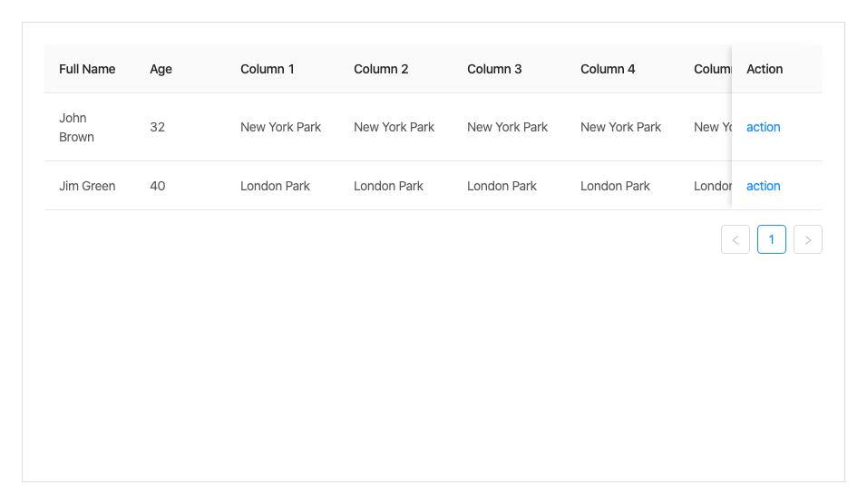Select the Jim Green name cell
The image size is (867, 504).
(x=87, y=186)
